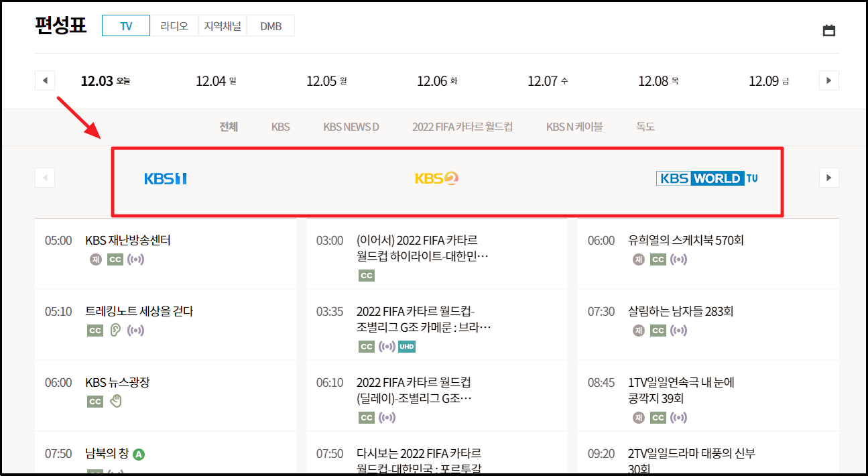This screenshot has width=868, height=476.
Task: Open program 트레킹노트 세상을 걷다
Action: click(x=139, y=311)
